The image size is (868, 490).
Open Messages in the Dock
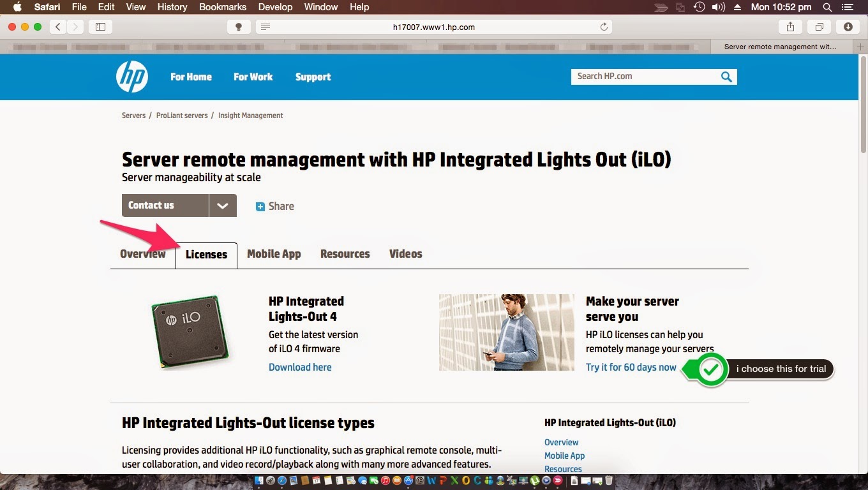tap(362, 480)
